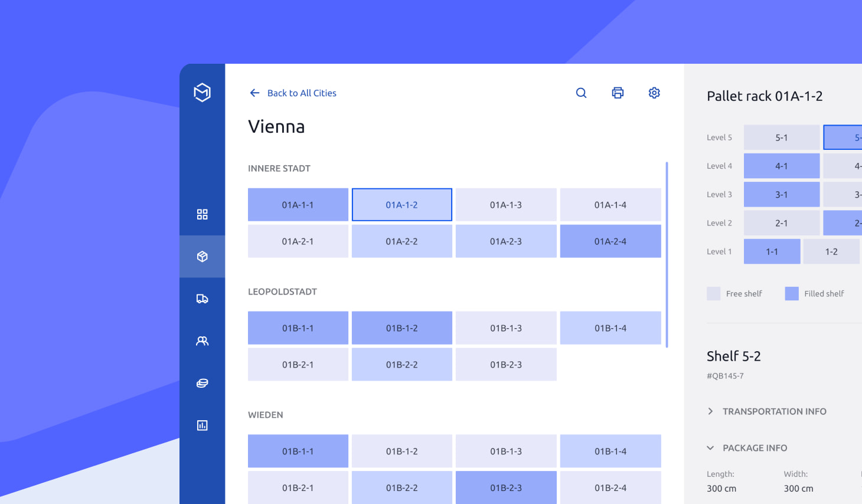Open settings via the gear icon
The height and width of the screenshot is (504, 862).
pyautogui.click(x=654, y=93)
